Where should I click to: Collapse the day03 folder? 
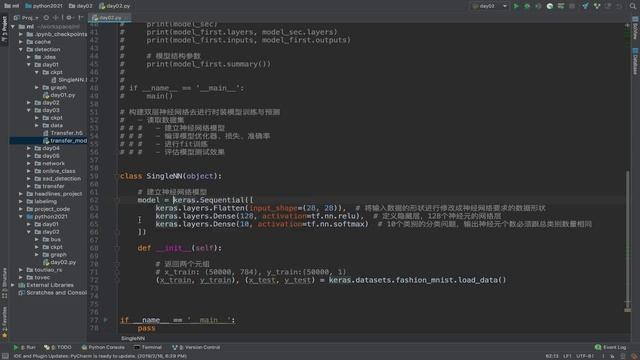(x=29, y=110)
